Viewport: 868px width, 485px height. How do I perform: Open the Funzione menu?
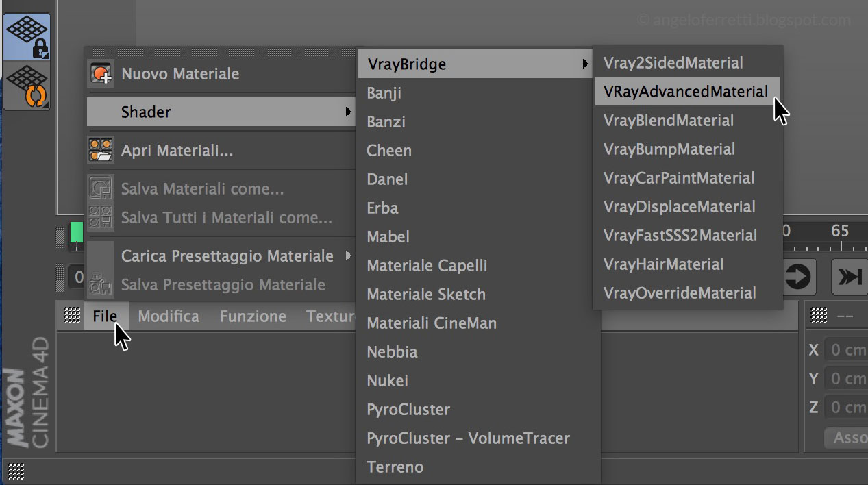pyautogui.click(x=253, y=316)
